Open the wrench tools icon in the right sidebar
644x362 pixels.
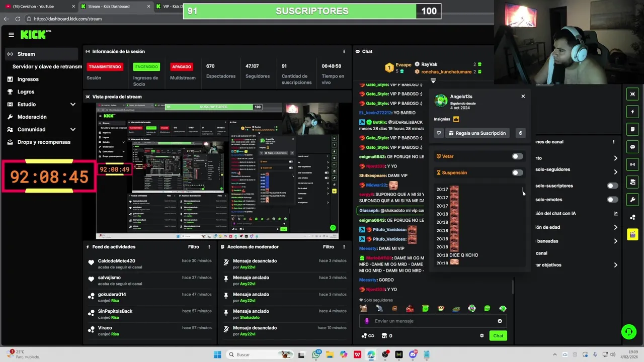(632, 200)
